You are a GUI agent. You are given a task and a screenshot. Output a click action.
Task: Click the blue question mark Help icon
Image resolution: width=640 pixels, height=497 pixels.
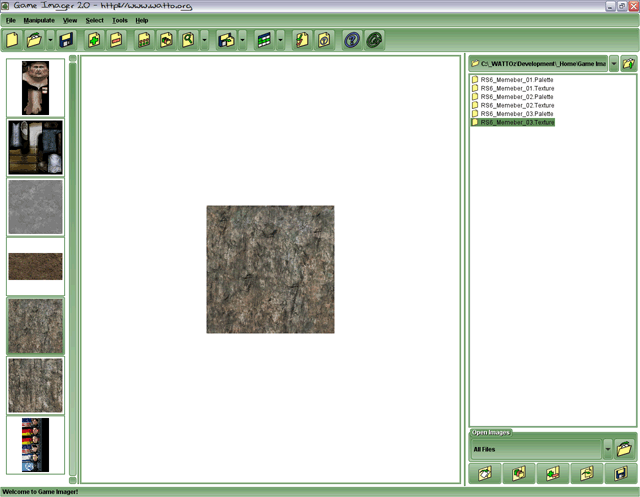click(352, 40)
